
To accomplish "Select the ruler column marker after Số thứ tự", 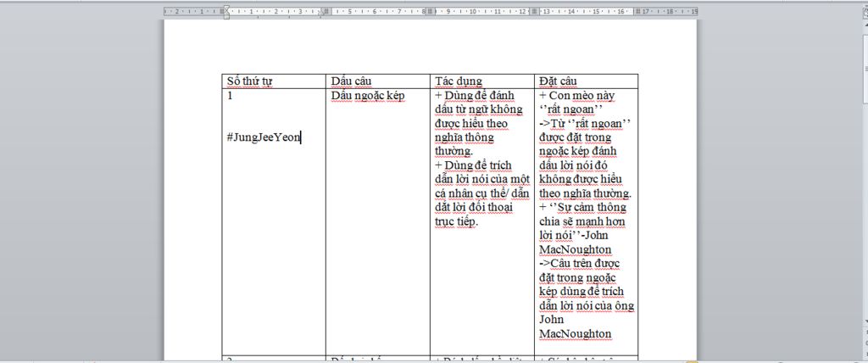I will pos(326,10).
